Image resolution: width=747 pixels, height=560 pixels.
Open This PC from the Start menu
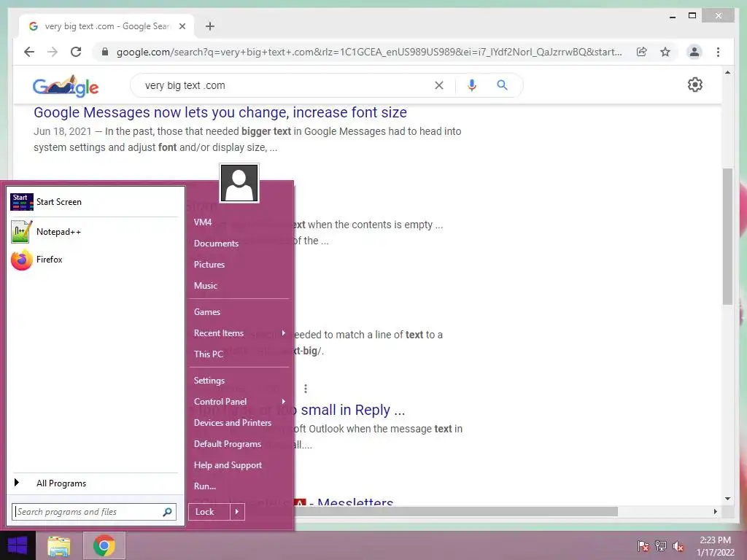239,354
